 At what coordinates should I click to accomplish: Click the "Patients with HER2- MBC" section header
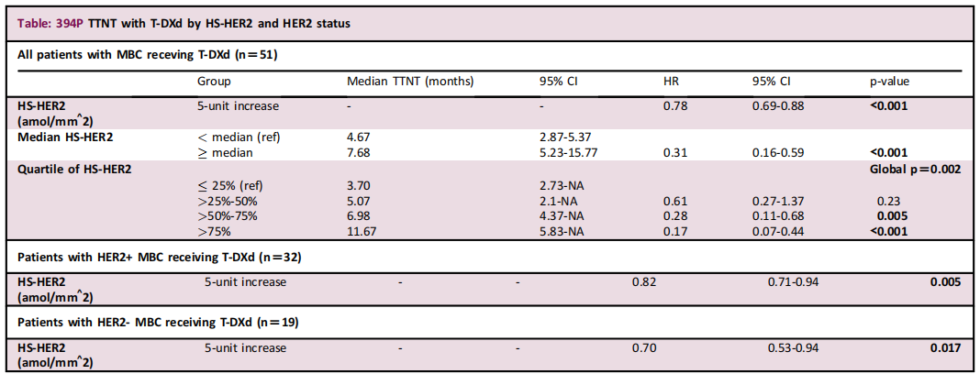(158, 322)
